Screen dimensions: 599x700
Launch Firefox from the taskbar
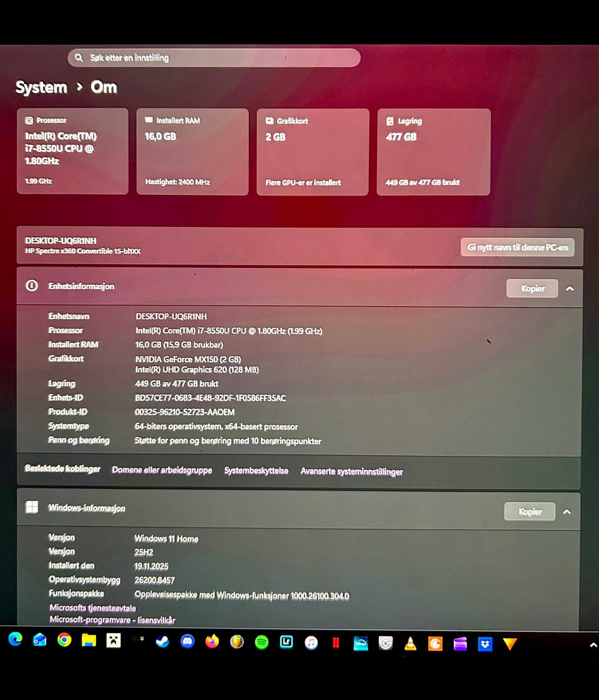[x=212, y=641]
